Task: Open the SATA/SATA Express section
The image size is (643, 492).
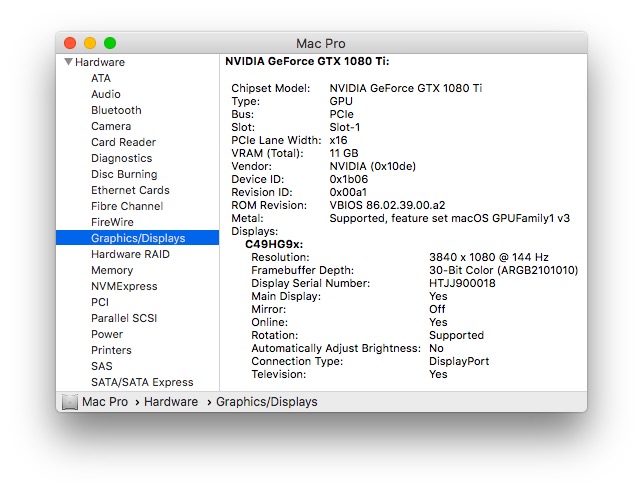Action: [x=142, y=382]
